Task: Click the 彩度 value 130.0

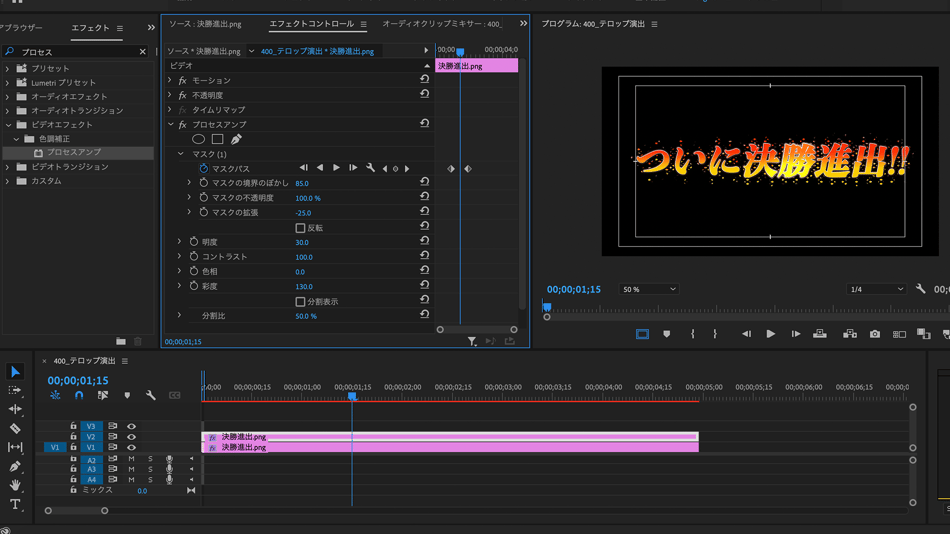Action: (x=304, y=287)
